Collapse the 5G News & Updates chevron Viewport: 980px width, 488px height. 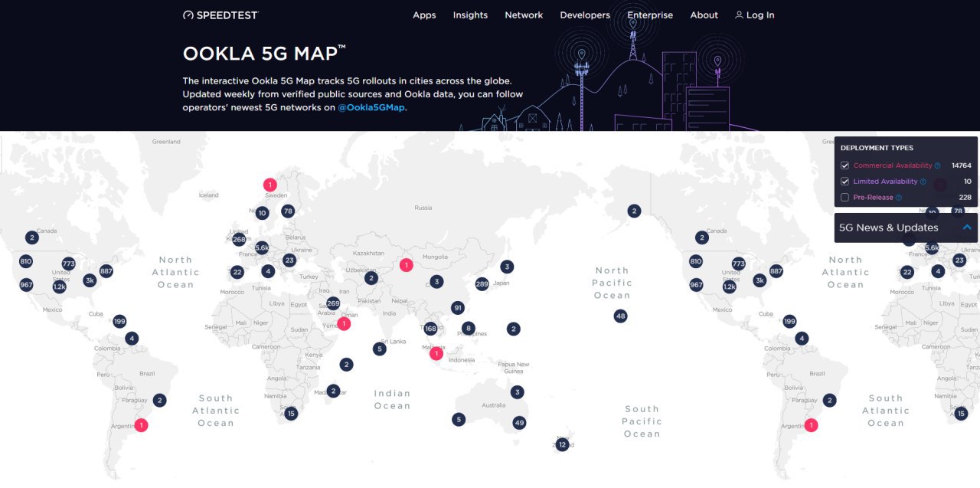point(967,228)
